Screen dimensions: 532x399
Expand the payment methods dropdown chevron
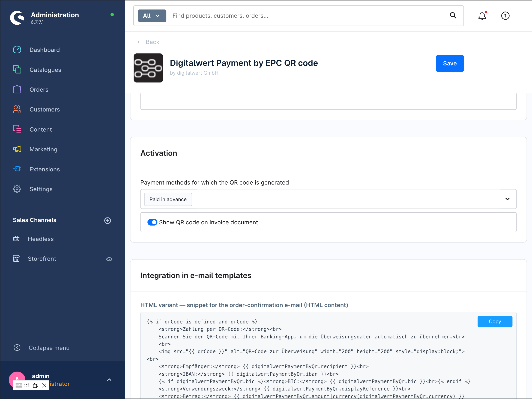(507, 199)
